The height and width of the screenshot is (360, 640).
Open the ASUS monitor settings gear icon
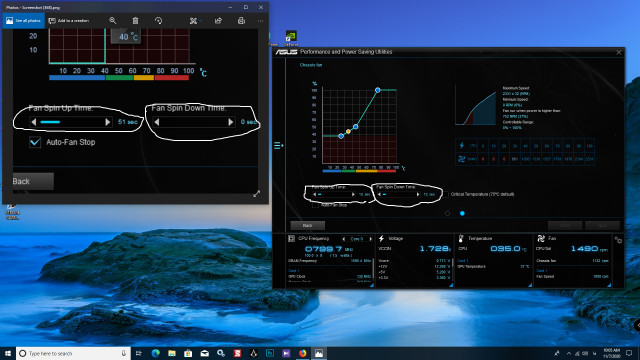click(618, 240)
